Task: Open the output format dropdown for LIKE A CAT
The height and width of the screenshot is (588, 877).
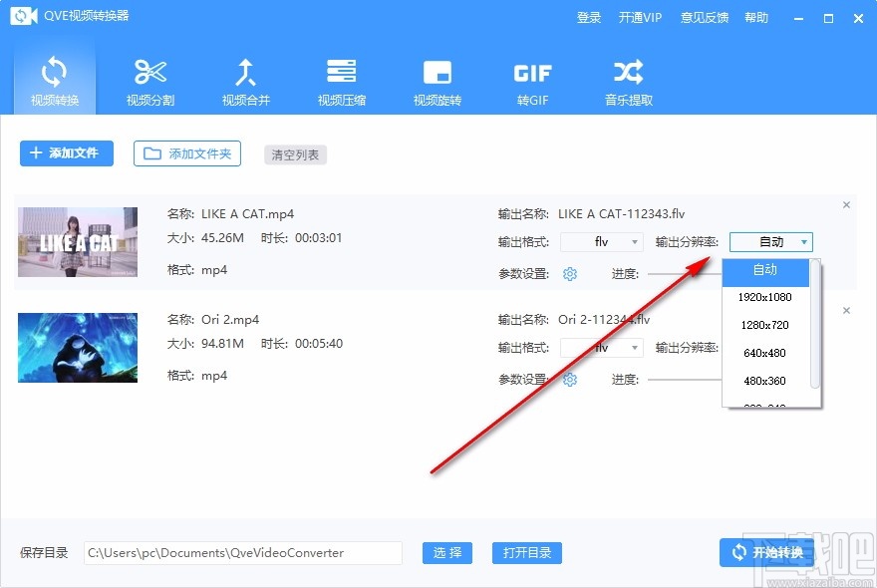Action: [x=601, y=242]
